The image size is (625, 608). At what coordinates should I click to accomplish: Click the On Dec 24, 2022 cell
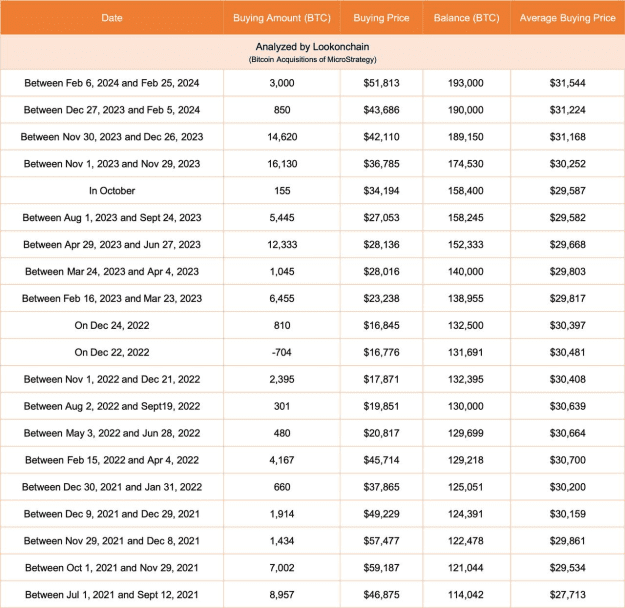coord(112,325)
